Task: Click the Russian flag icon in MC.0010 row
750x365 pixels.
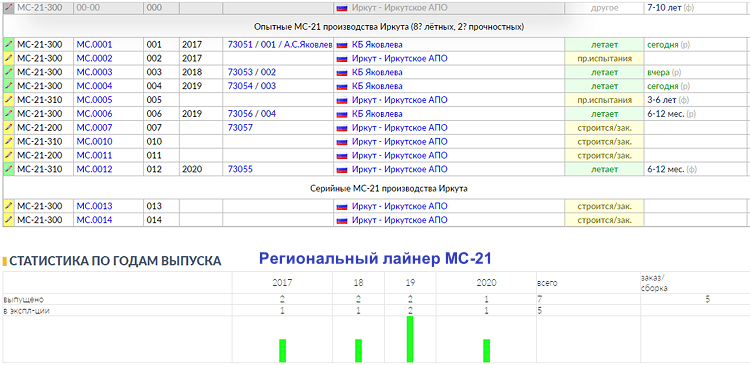Action: (342, 143)
